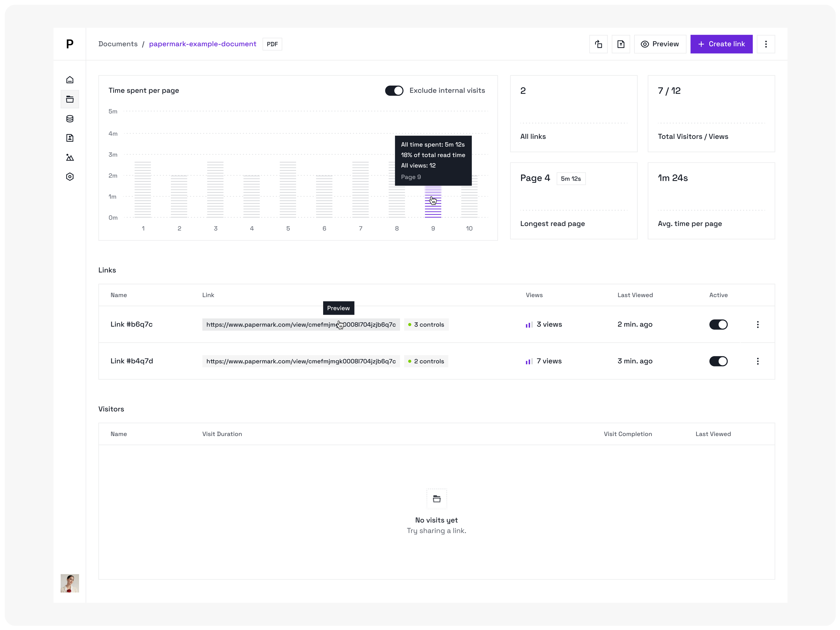The image size is (840, 630).
Task: Upload a new document version icon
Action: pyautogui.click(x=621, y=44)
